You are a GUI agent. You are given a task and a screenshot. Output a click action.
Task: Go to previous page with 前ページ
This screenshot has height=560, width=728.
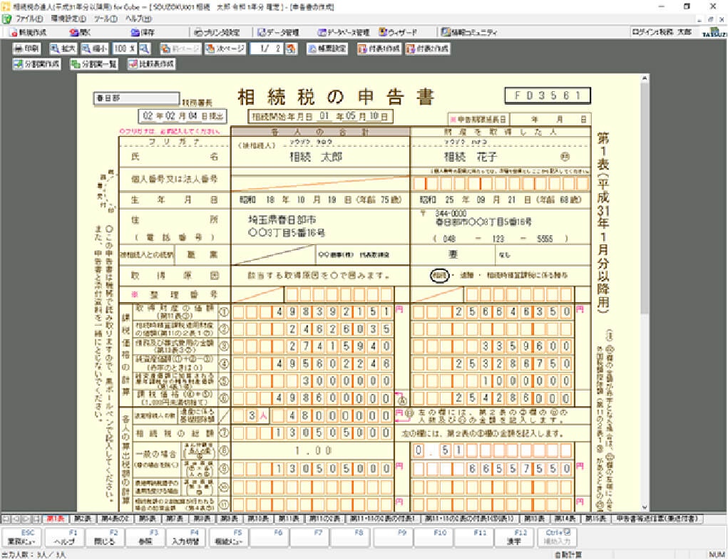pyautogui.click(x=180, y=48)
